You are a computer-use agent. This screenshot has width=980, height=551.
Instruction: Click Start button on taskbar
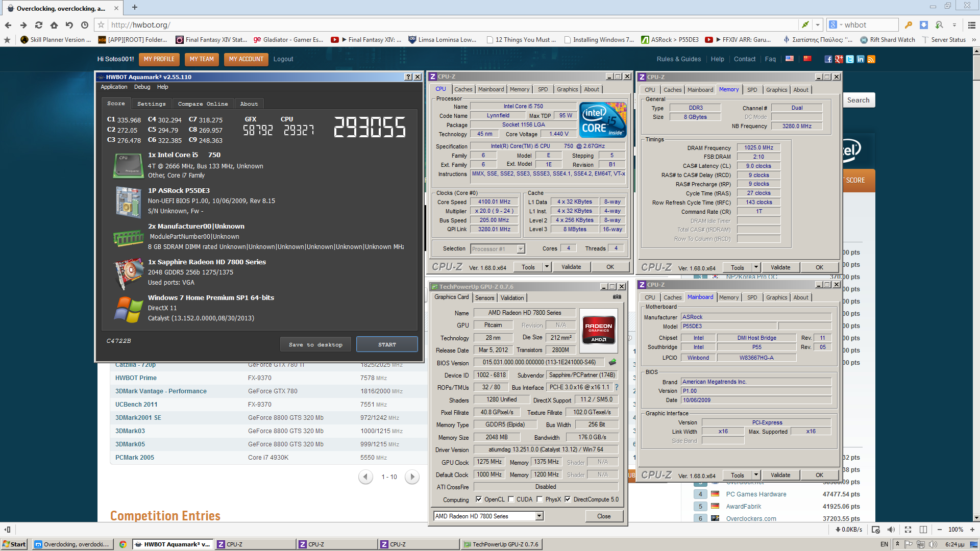(x=14, y=544)
